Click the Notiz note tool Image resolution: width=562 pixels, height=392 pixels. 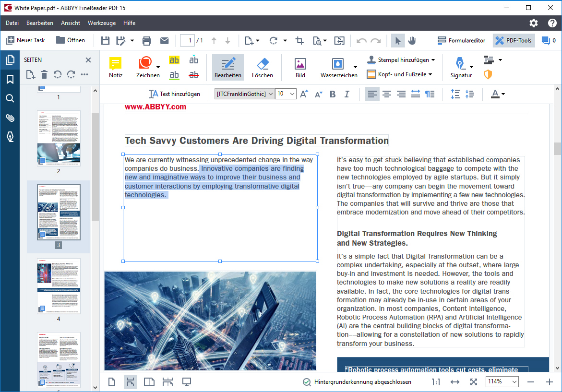coord(115,67)
